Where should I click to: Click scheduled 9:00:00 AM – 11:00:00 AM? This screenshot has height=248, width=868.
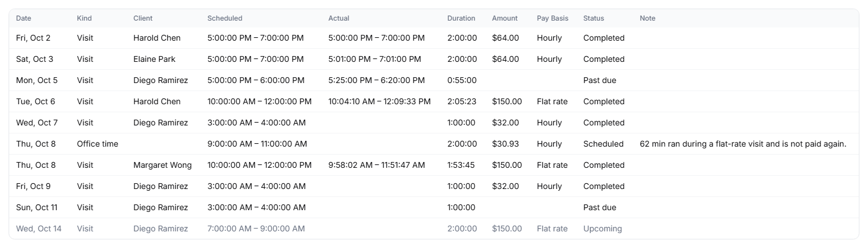257,144
